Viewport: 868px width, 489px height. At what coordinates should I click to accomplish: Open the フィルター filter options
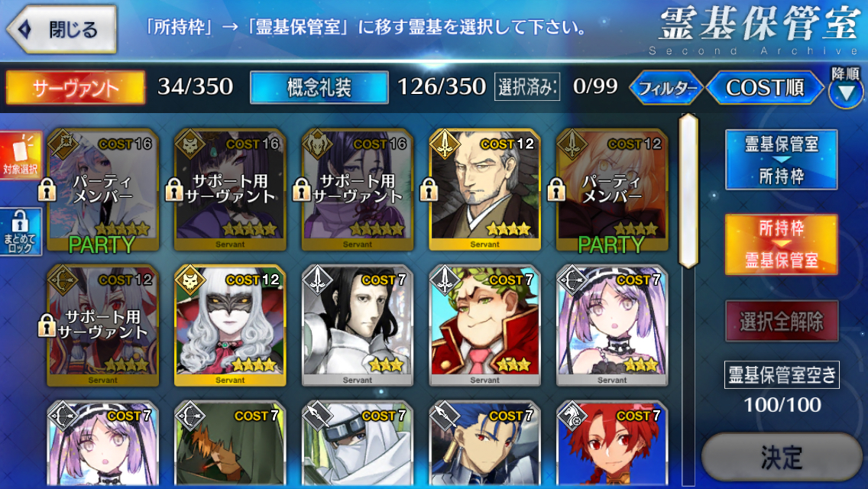[666, 88]
